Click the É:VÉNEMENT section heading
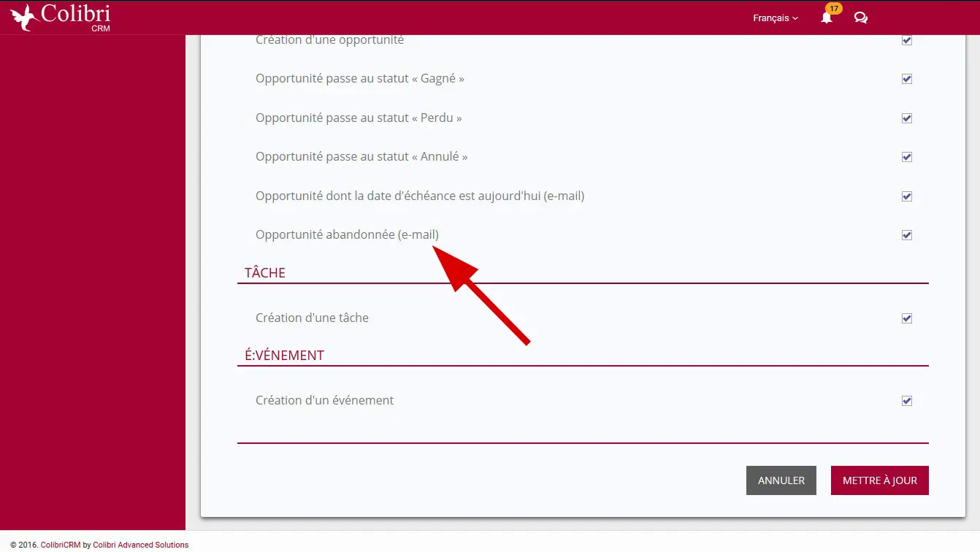 pyautogui.click(x=284, y=356)
